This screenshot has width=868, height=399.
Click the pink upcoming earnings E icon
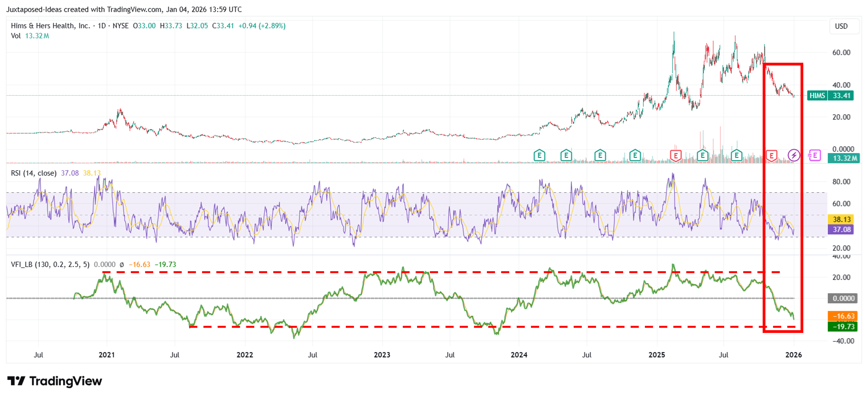coord(814,155)
